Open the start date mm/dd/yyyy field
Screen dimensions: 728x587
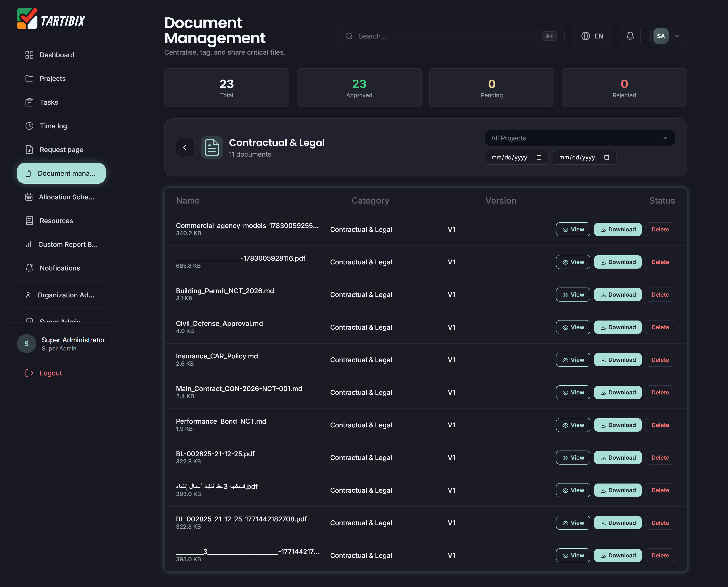[516, 157]
